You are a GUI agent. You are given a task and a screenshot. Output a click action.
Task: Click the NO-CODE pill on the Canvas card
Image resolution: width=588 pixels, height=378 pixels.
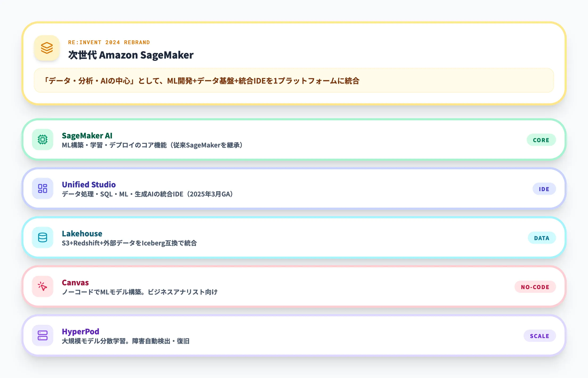[x=535, y=287]
